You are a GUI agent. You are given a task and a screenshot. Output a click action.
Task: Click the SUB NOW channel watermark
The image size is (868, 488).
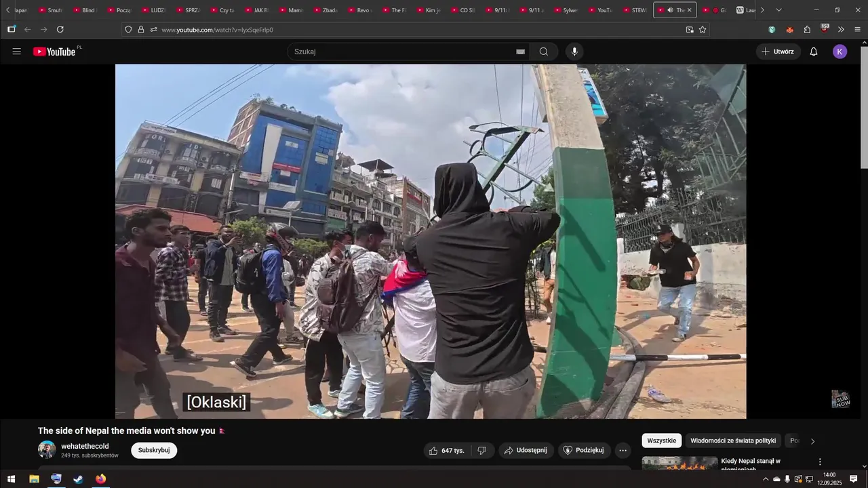click(x=841, y=399)
